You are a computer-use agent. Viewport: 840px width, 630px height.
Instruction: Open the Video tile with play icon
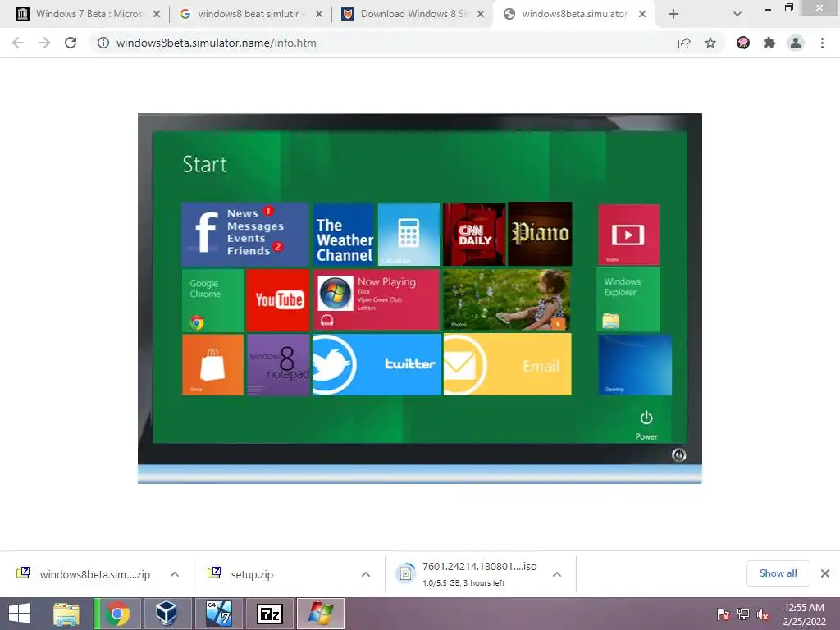pyautogui.click(x=628, y=234)
